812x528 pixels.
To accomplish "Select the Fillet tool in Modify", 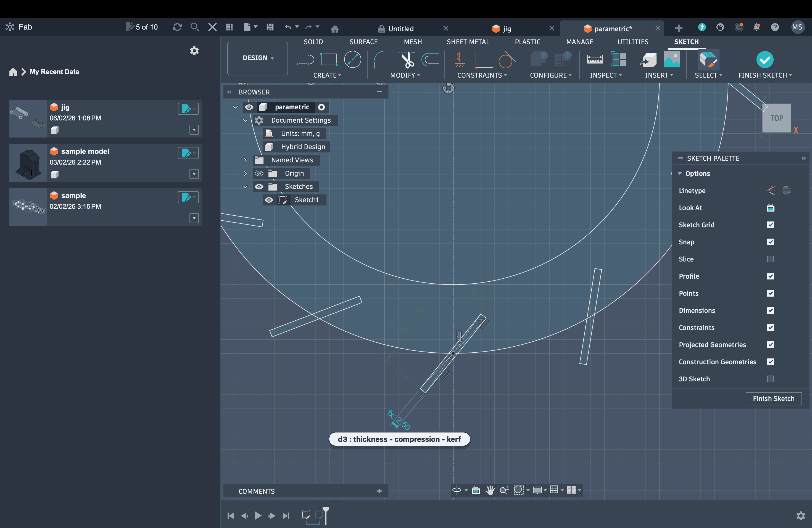I will tap(383, 60).
